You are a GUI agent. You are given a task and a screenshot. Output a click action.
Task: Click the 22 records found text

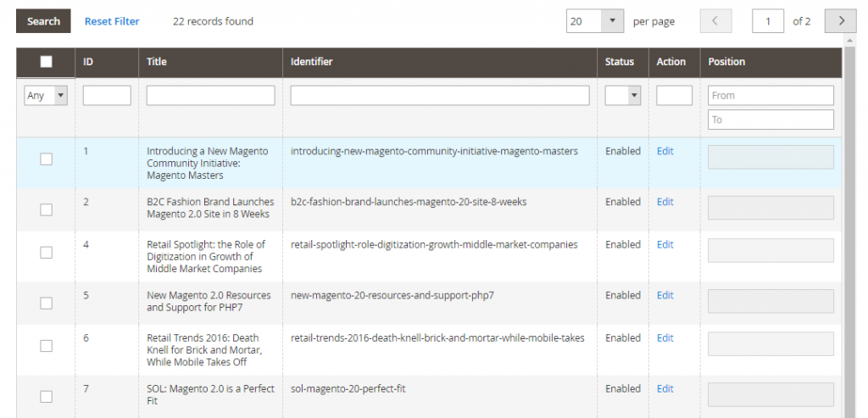pyautogui.click(x=213, y=21)
